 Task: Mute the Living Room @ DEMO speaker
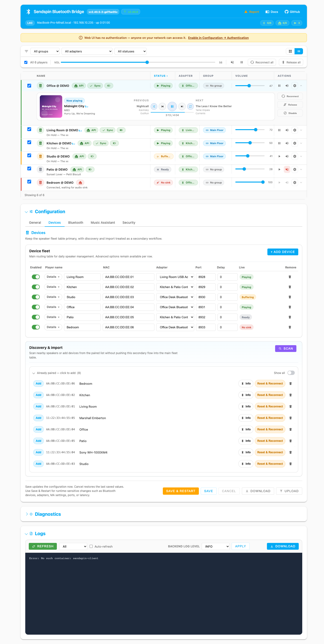[287, 130]
